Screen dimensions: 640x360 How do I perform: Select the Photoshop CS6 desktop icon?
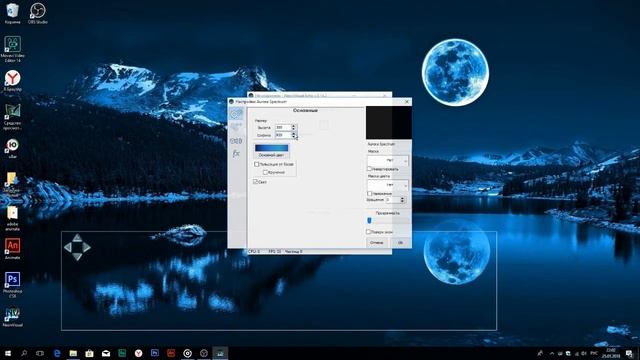pos(12,284)
